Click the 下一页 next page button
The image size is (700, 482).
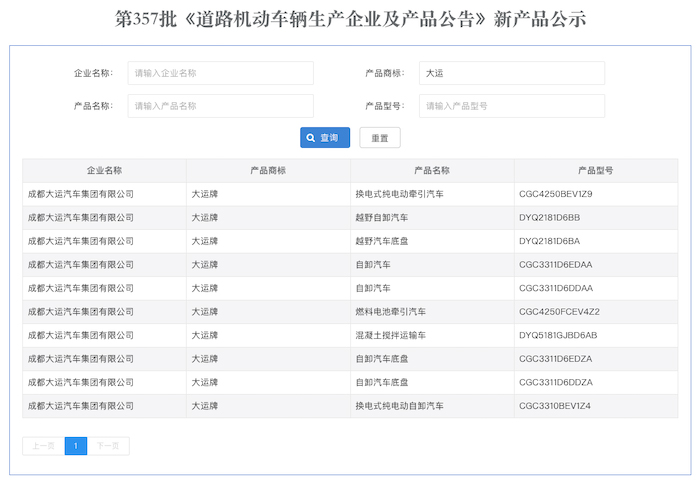(x=108, y=446)
